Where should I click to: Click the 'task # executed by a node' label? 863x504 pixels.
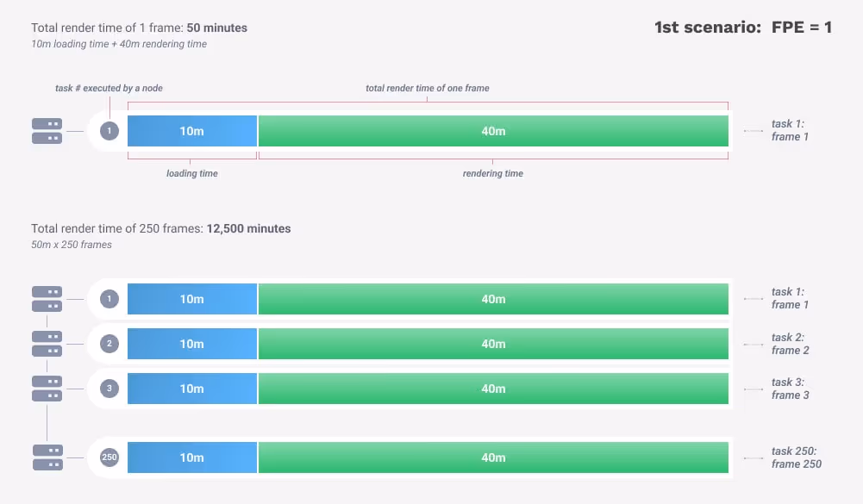point(109,88)
